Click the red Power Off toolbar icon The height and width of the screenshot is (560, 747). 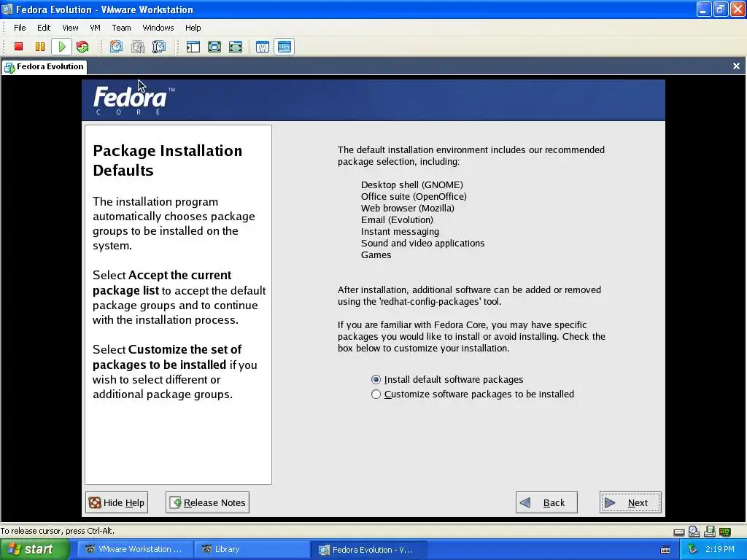pyautogui.click(x=18, y=47)
